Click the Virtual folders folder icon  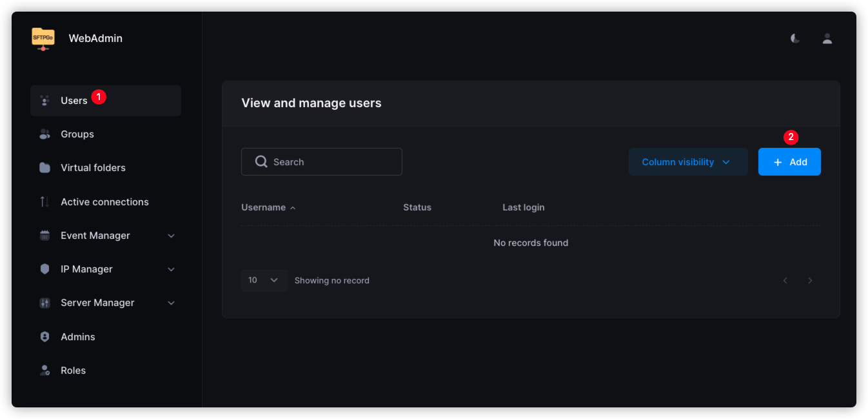(44, 168)
